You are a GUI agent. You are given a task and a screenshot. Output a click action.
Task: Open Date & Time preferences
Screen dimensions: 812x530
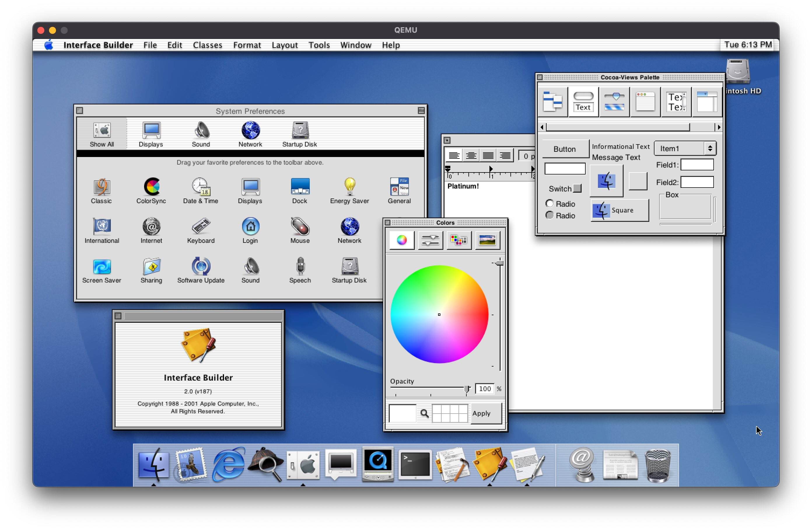(x=201, y=191)
